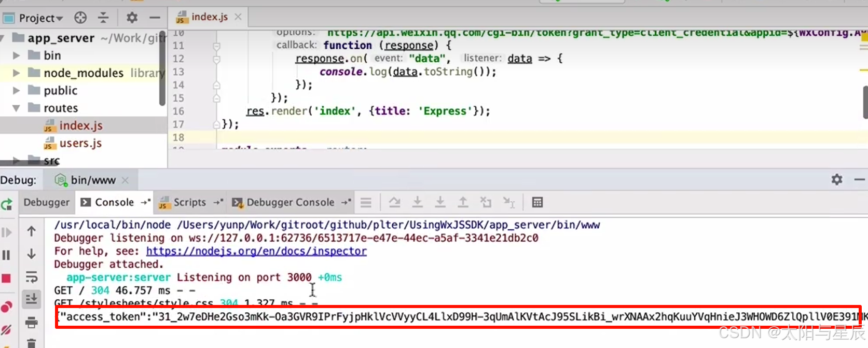Open Project panel settings gear

tap(132, 18)
